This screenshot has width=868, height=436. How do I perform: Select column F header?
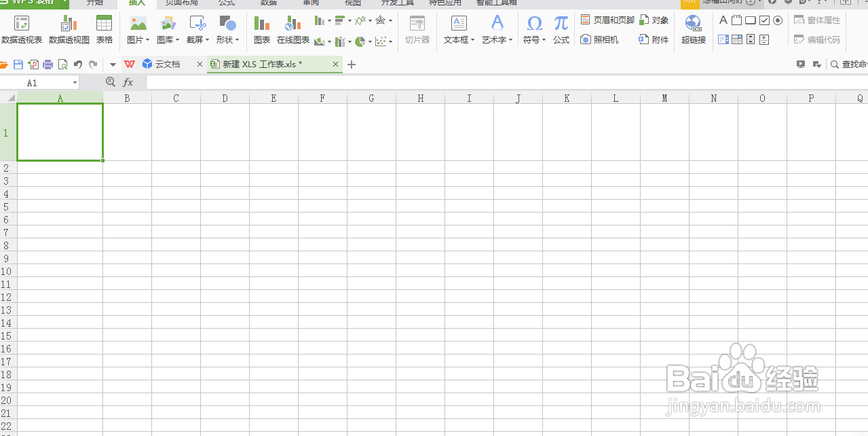tap(322, 98)
